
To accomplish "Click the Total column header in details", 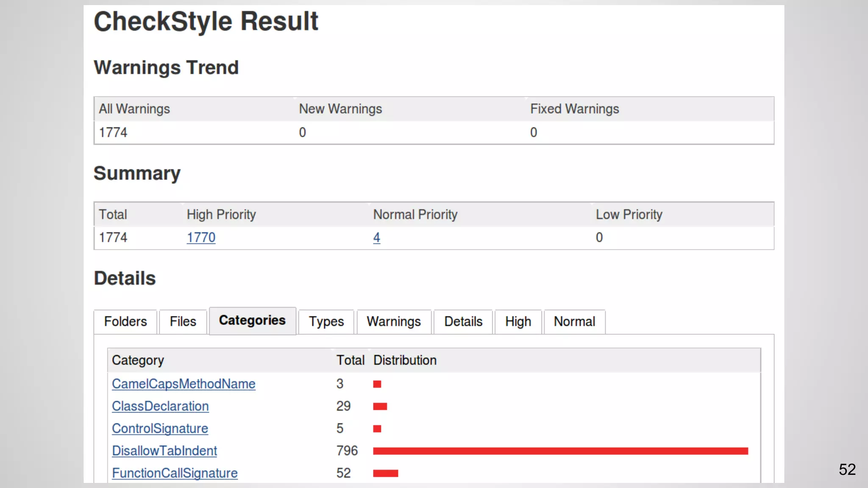I will (x=350, y=360).
